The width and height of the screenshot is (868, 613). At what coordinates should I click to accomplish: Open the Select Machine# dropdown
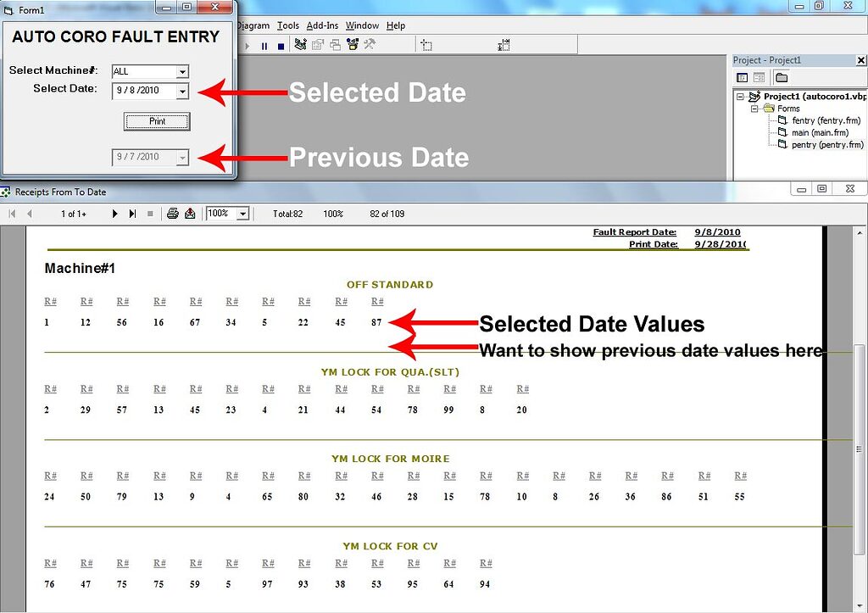point(185,71)
